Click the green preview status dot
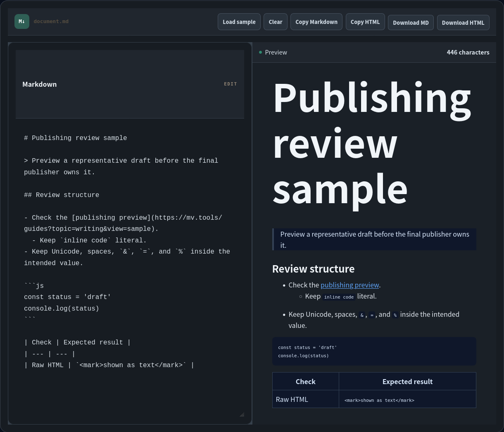 pyautogui.click(x=260, y=52)
